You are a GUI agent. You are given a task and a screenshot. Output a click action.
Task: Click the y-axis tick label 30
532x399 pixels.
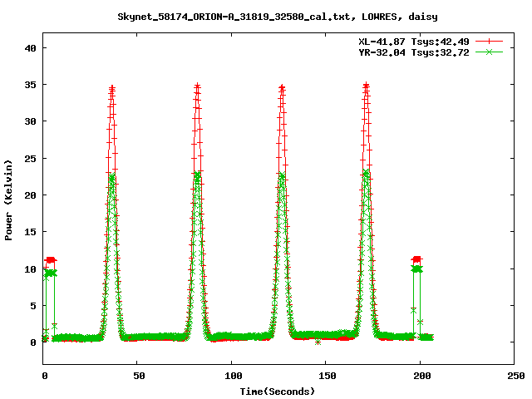point(30,121)
